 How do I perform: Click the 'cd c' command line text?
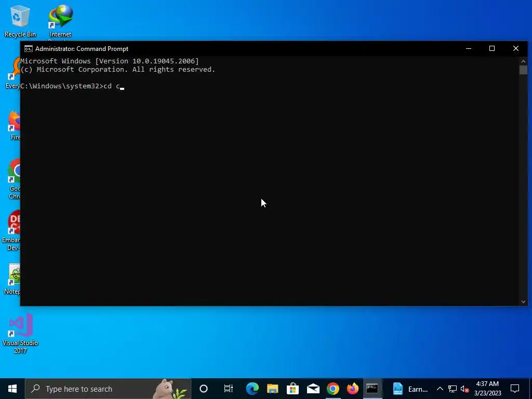tap(112, 86)
